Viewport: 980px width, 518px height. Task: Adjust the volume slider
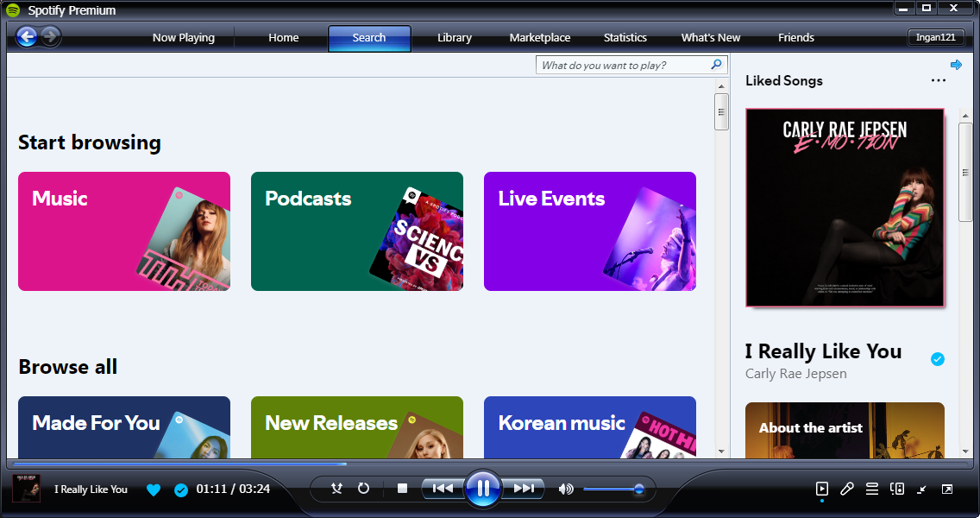613,490
